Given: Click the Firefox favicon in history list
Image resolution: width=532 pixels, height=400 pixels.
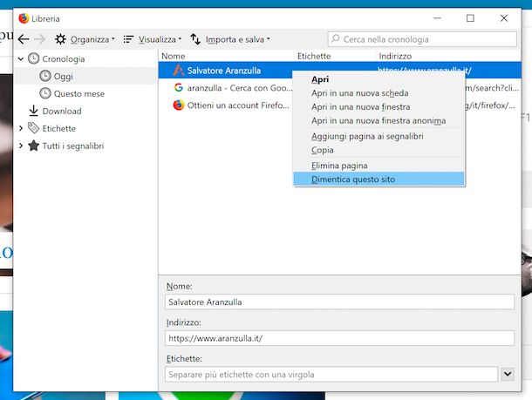Looking at the screenshot, I should coord(179,105).
